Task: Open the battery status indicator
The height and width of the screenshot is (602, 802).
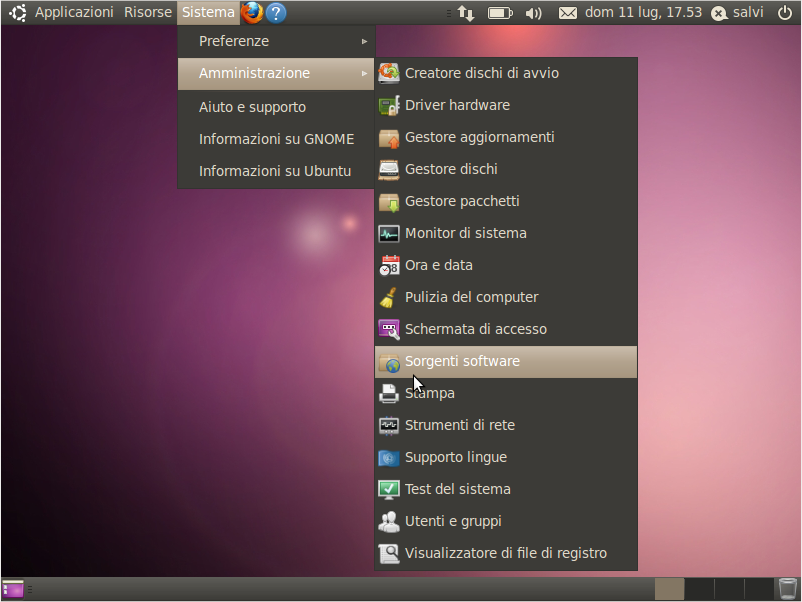Action: click(500, 13)
